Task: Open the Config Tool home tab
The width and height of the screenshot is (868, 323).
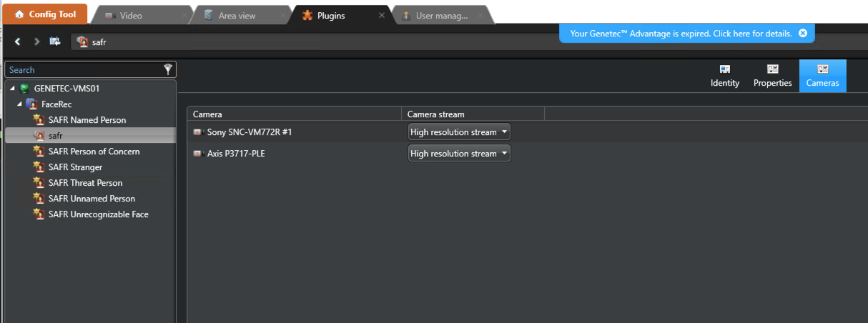Action: click(45, 14)
